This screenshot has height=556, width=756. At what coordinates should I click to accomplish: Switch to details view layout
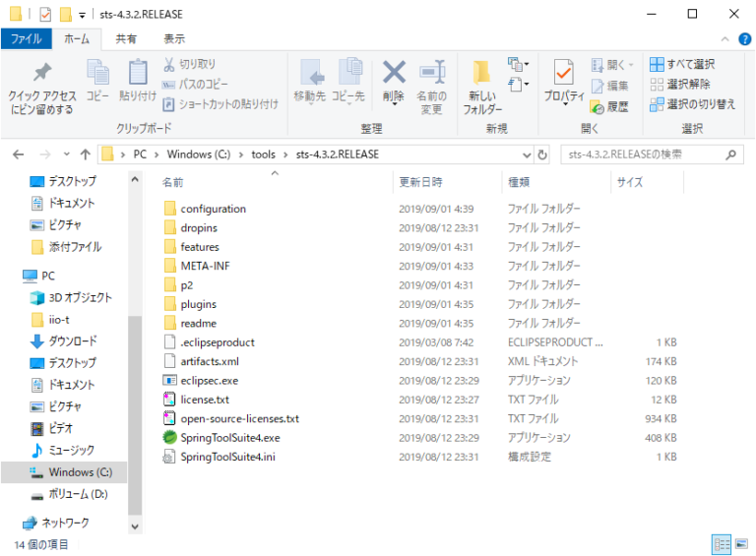(722, 545)
